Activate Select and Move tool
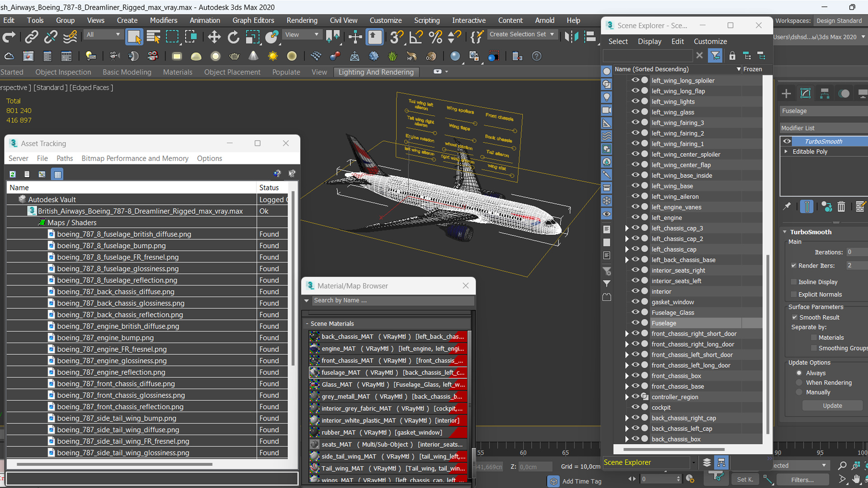 pos(214,37)
